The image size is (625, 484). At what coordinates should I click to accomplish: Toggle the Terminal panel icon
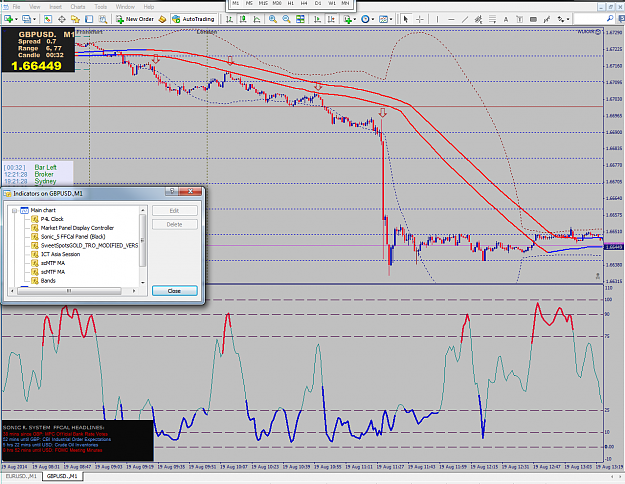pos(89,19)
